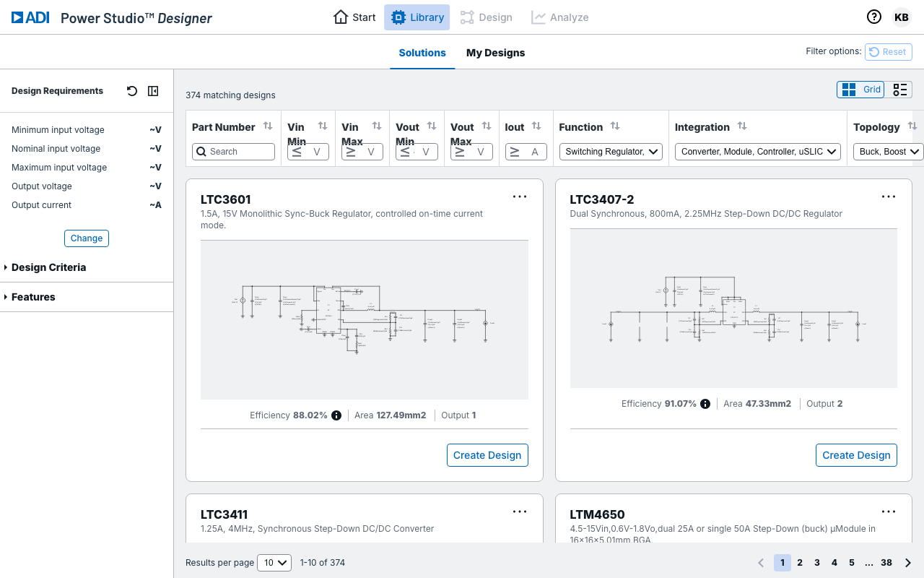Open the Design tab
Screen dimensions: 924x578
[487, 17]
